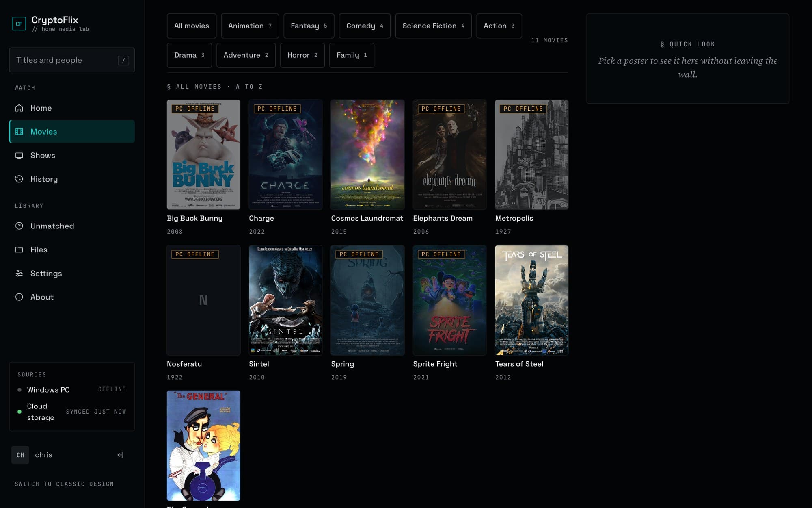Click the CH user avatar

pyautogui.click(x=20, y=455)
